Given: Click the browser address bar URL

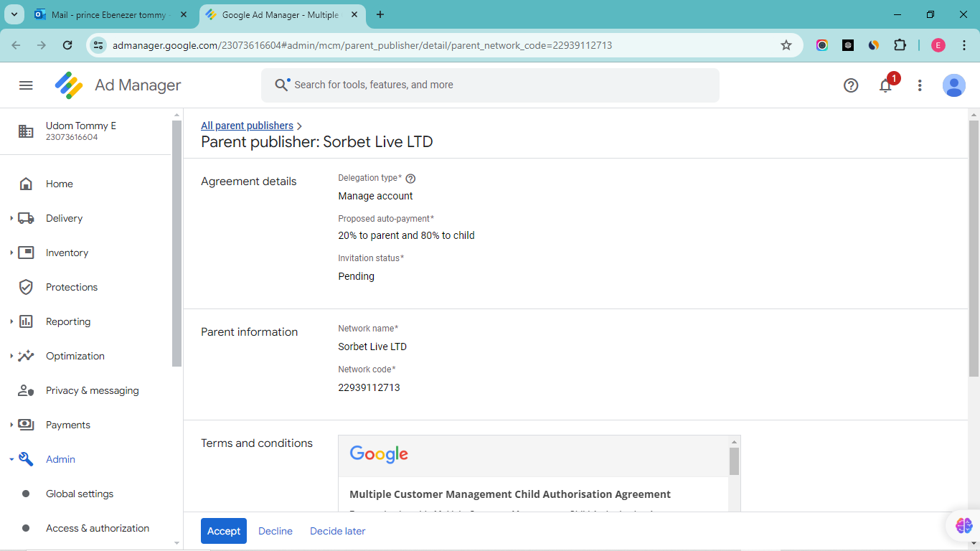Looking at the screenshot, I should point(362,45).
